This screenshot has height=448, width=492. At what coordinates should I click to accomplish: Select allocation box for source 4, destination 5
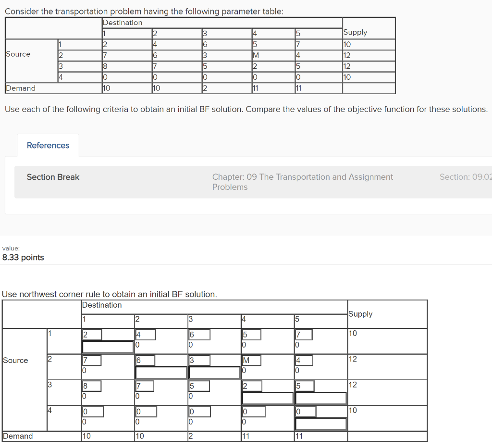tap(321, 424)
